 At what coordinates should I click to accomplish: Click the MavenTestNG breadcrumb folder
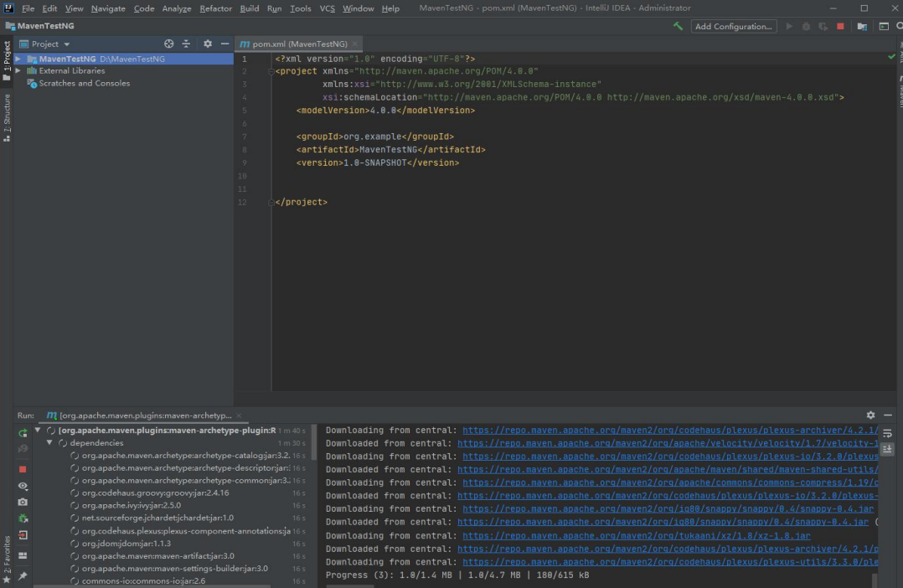39,26
